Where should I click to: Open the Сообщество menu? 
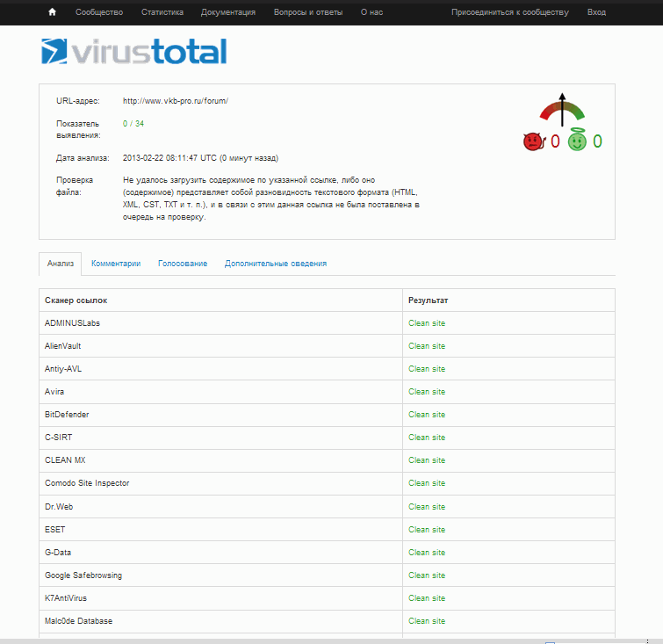coord(99,12)
